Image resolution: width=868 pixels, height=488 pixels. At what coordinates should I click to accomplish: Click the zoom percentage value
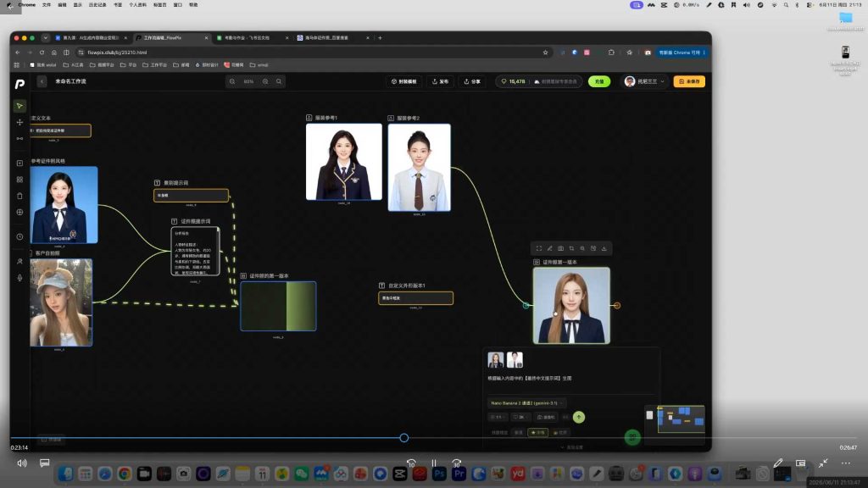pos(248,81)
